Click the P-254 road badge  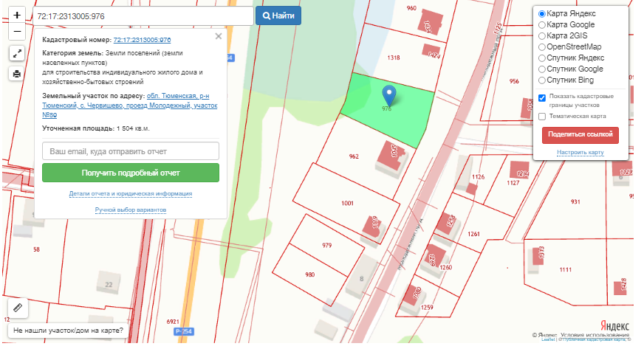184,331
